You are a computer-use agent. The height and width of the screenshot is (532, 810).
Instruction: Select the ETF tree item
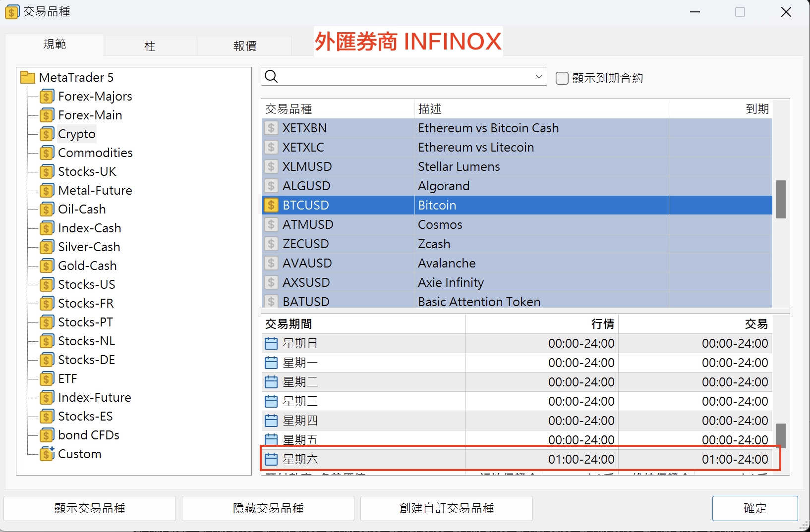click(x=67, y=378)
